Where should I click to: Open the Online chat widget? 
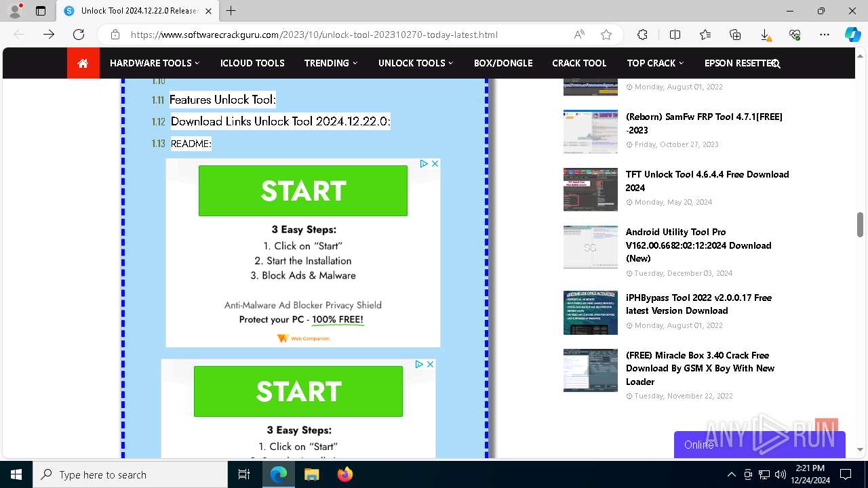click(x=759, y=445)
